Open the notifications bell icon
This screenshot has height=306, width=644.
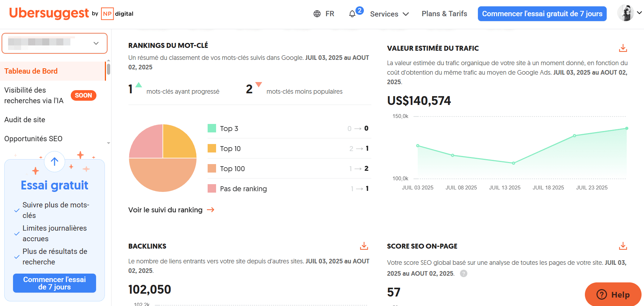(x=352, y=14)
